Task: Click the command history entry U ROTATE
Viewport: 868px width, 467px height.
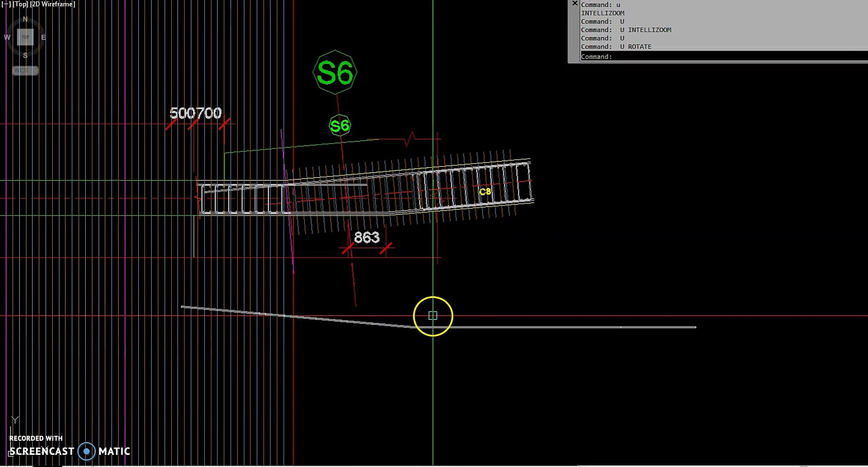Action: 616,46
